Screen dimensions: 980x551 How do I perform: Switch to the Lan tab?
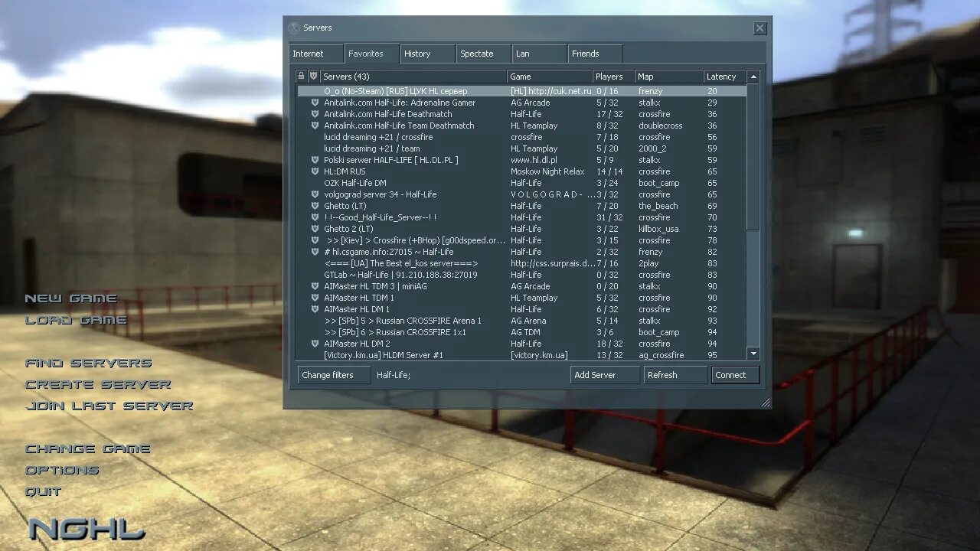pos(540,54)
